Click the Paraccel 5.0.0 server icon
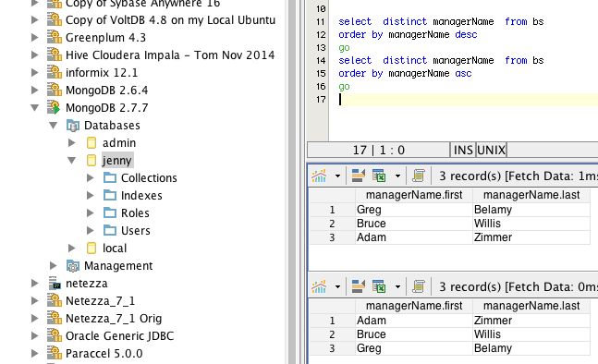 click(x=55, y=353)
